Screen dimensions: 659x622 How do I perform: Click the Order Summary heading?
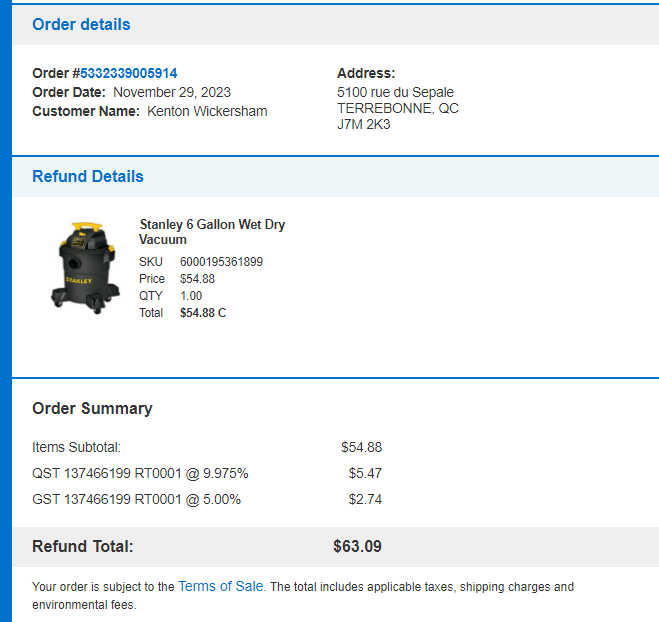[x=92, y=409]
